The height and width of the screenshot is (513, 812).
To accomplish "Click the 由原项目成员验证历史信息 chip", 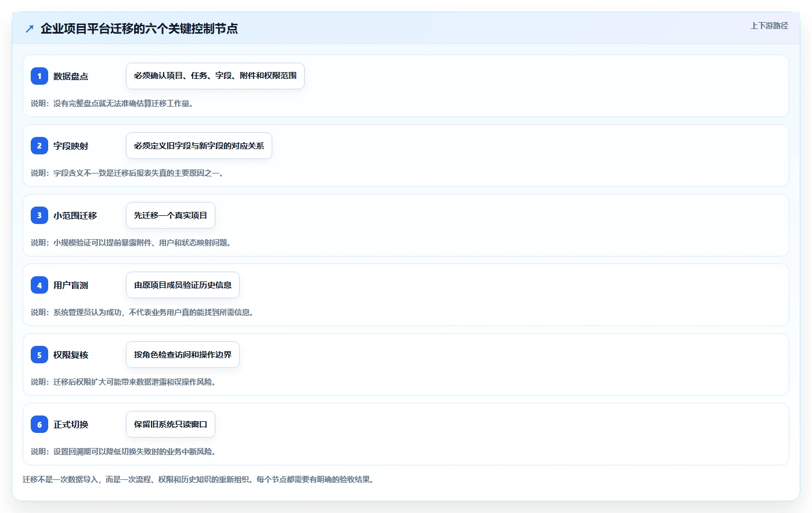I will 183,285.
